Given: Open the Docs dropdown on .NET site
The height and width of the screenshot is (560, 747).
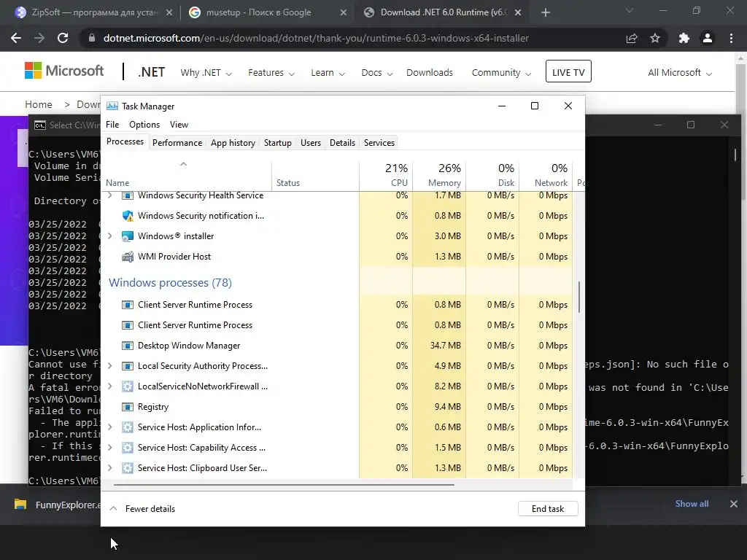Looking at the screenshot, I should pyautogui.click(x=377, y=73).
